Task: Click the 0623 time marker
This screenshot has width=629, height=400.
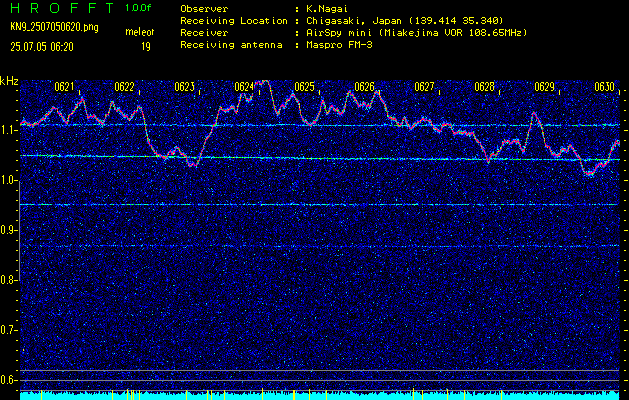Action: pos(184,87)
